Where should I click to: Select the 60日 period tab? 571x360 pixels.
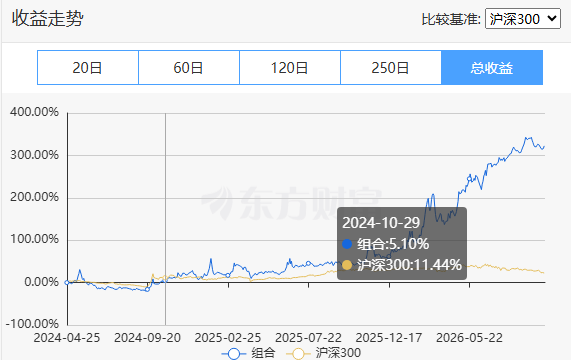(189, 68)
